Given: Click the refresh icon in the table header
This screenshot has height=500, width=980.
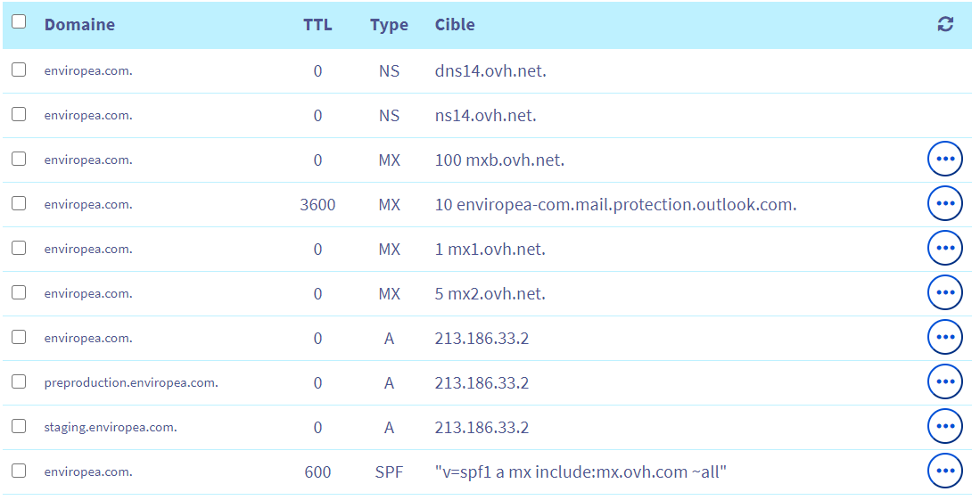Looking at the screenshot, I should coord(945,24).
